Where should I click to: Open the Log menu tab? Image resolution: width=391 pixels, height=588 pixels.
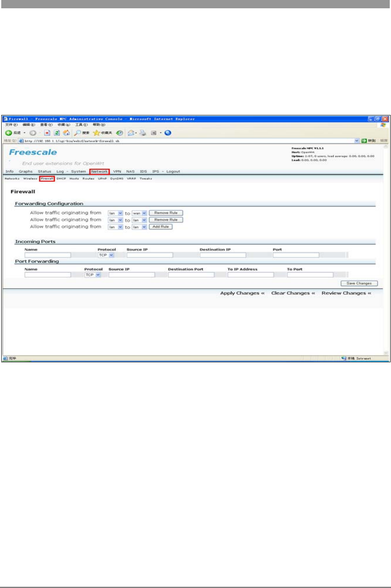pos(60,171)
